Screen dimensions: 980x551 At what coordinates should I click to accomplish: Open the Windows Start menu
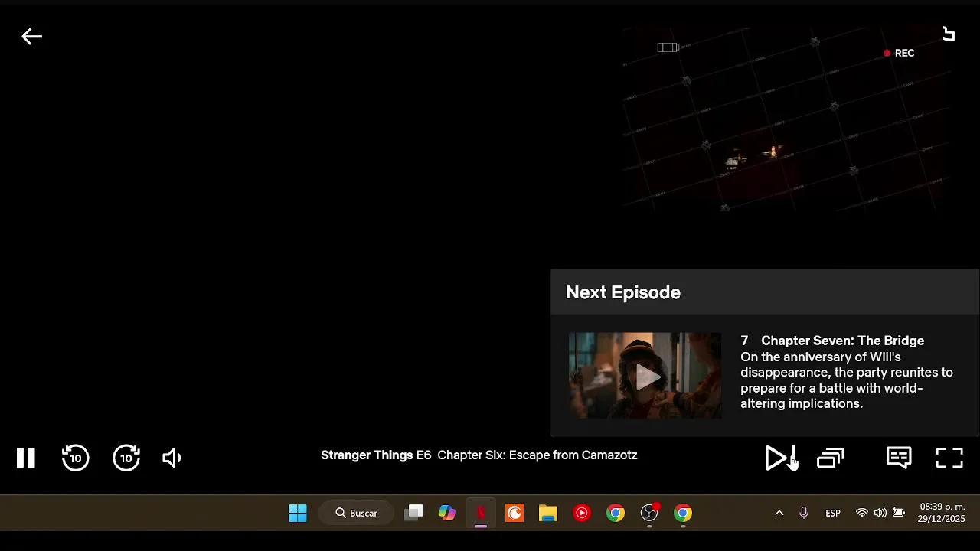(x=298, y=513)
